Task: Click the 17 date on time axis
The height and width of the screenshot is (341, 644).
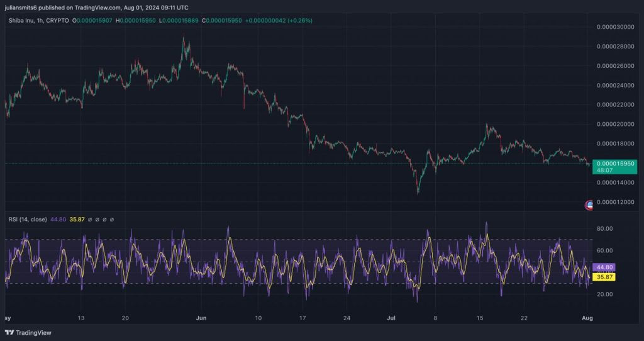Action: pyautogui.click(x=303, y=318)
